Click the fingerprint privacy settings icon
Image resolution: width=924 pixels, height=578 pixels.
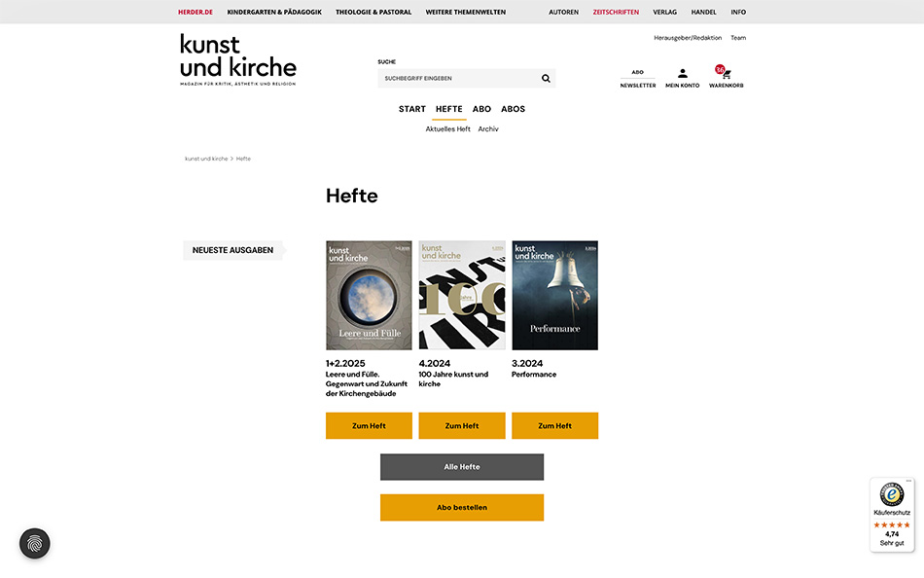click(x=35, y=543)
